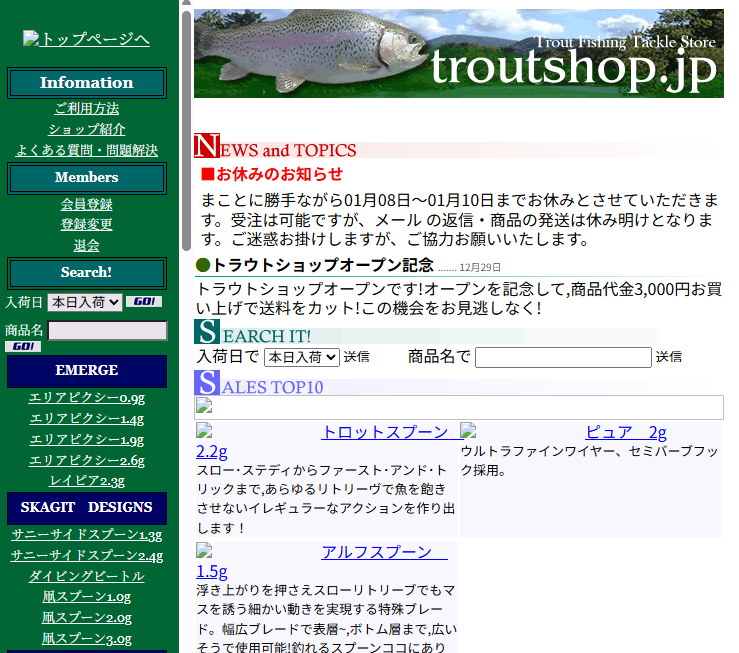Click GO! button below sidebar 商品名
Viewport: 739px width, 653px height.
pos(23,347)
